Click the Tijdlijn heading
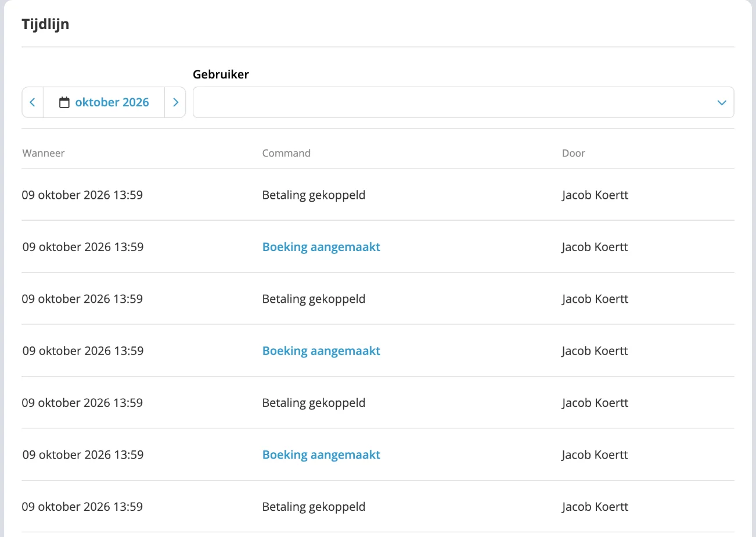 coord(45,24)
